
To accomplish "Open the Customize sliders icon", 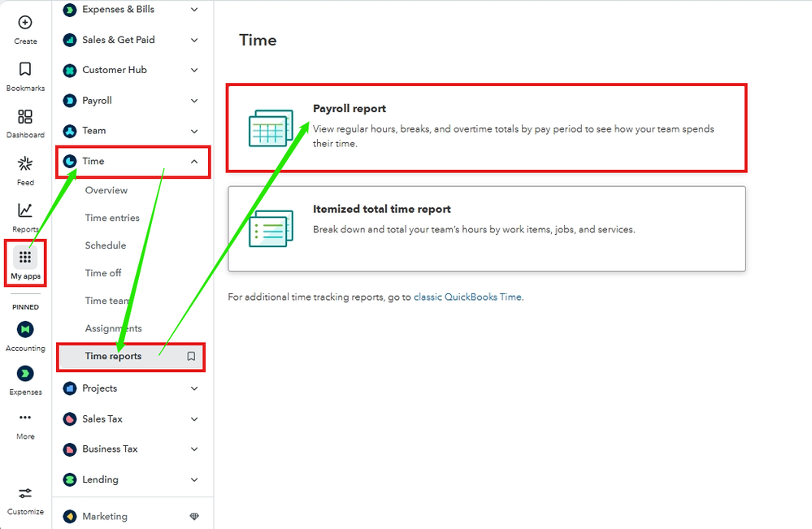I will pyautogui.click(x=25, y=492).
